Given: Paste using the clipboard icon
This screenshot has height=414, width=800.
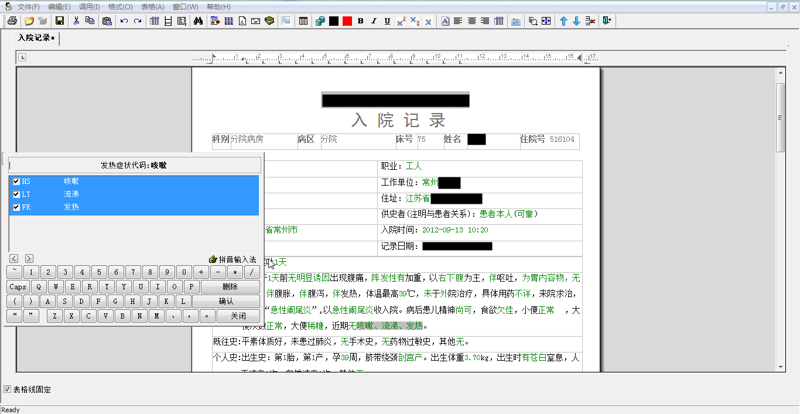Looking at the screenshot, I should point(107,21).
